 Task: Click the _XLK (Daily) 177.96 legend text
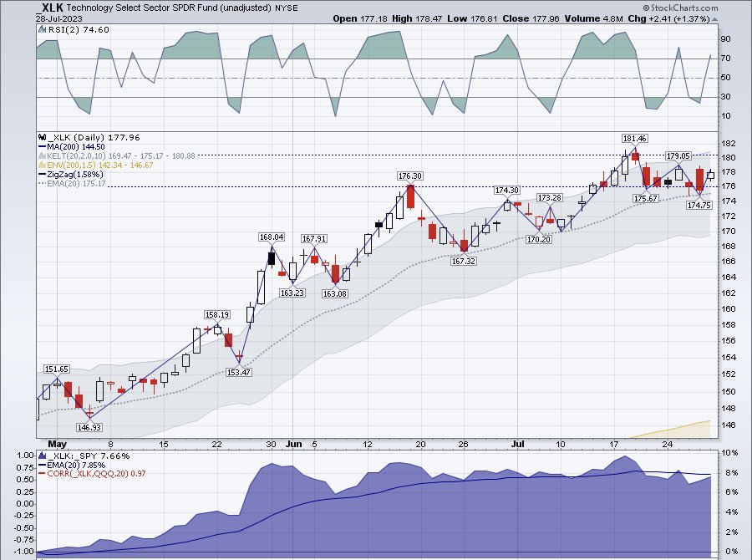click(x=94, y=137)
